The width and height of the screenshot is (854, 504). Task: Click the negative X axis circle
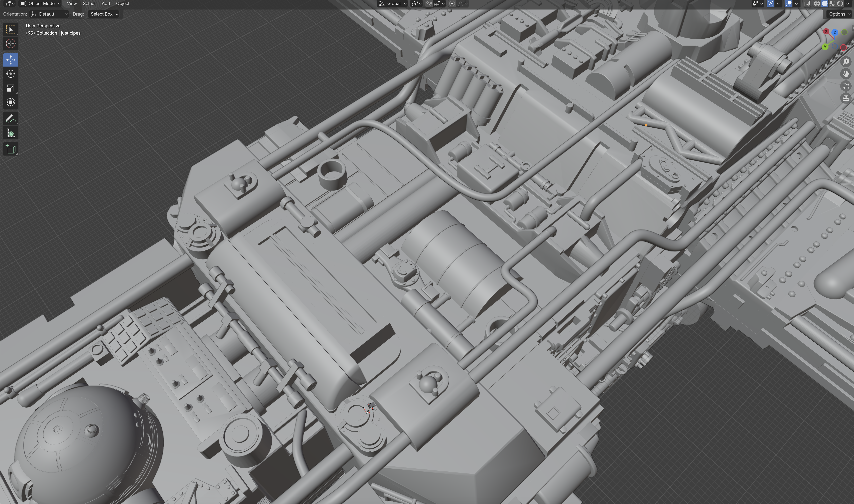coord(843,48)
